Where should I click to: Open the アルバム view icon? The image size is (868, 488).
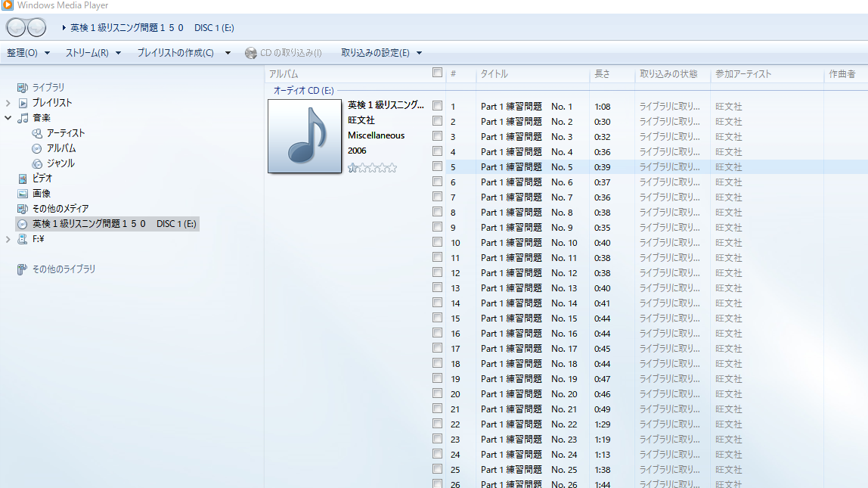point(37,148)
